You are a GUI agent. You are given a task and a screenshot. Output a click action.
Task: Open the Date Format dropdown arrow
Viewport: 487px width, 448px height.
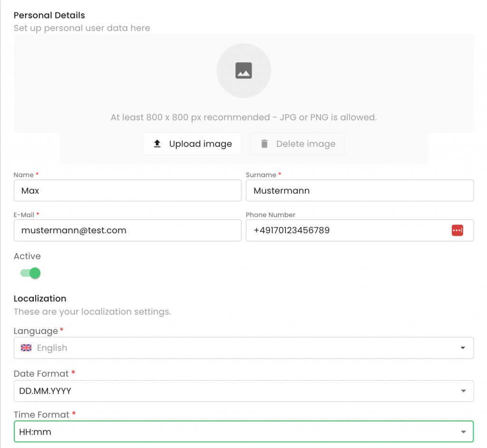[463, 391]
